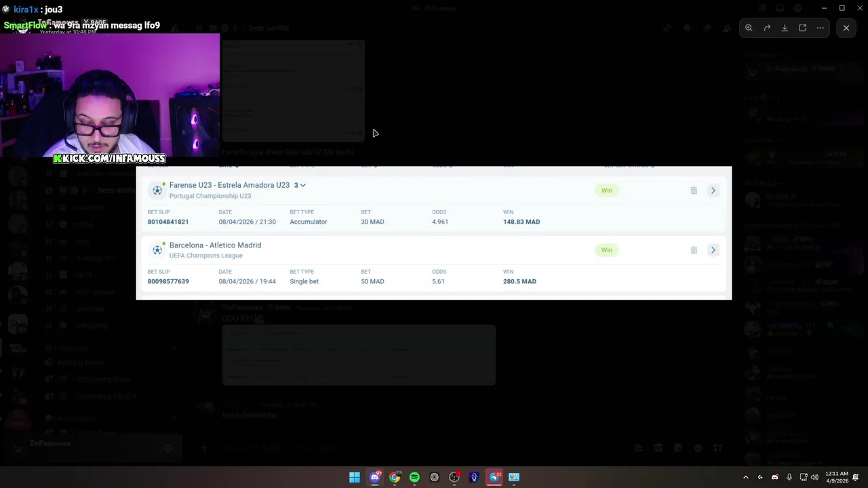868x488 pixels.
Task: Open the more options ellipsis menu
Action: 820,28
